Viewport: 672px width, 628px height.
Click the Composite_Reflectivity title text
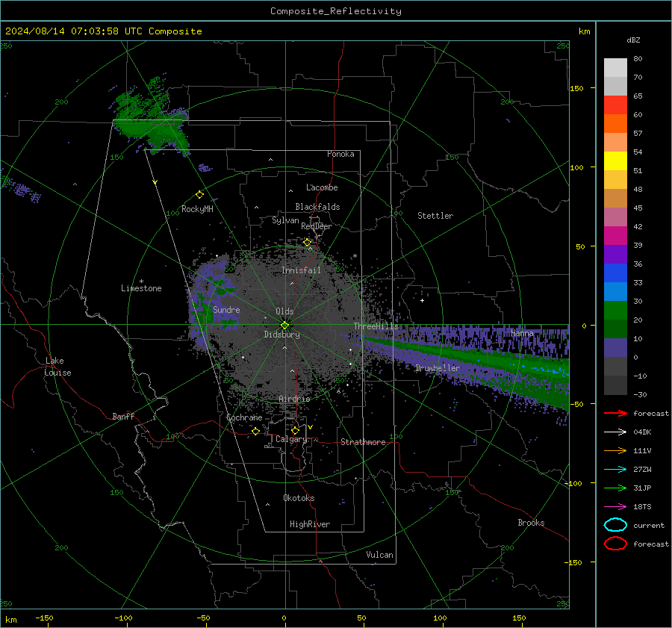(335, 11)
